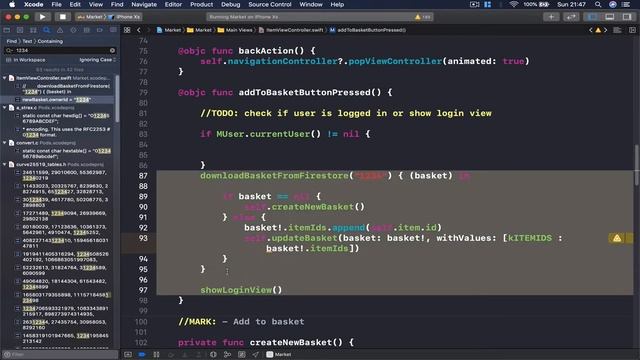640x360 pixels.
Task: Toggle the Inspectors panel visibility
Action: pyautogui.click(x=627, y=17)
